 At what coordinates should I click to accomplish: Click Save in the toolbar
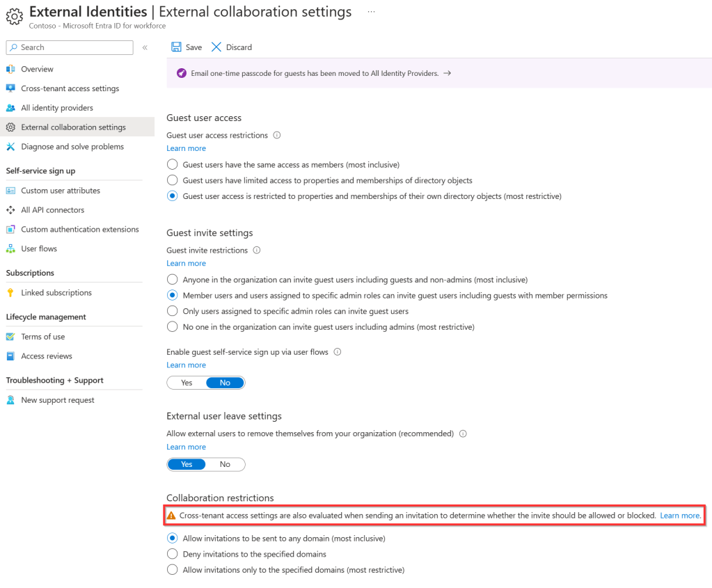pos(186,47)
